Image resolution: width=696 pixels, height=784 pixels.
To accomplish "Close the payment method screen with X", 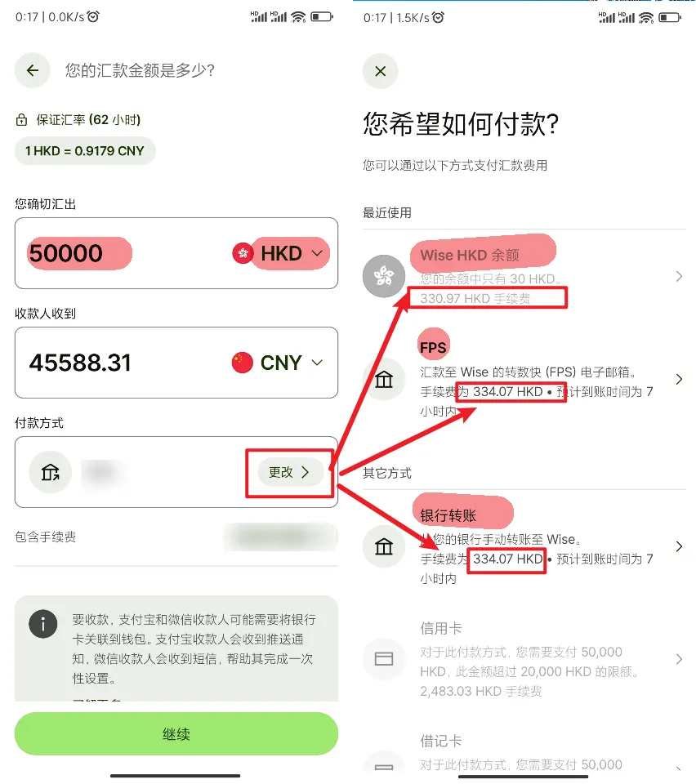I will click(x=381, y=71).
